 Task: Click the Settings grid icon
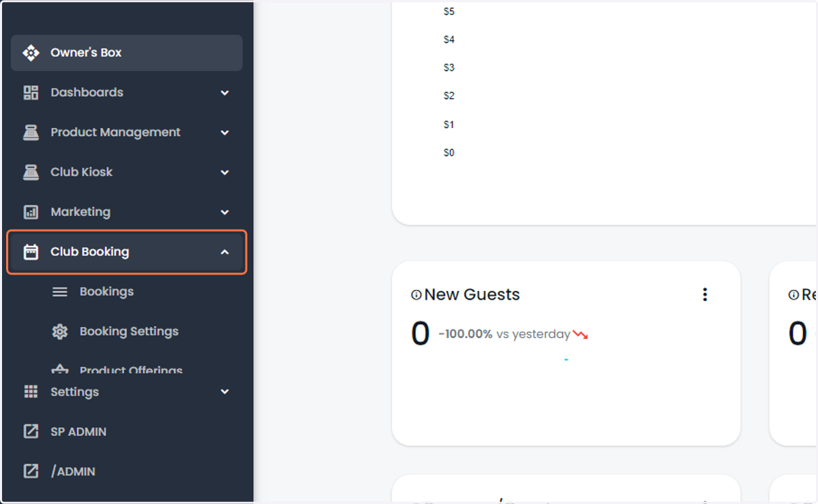click(x=31, y=392)
